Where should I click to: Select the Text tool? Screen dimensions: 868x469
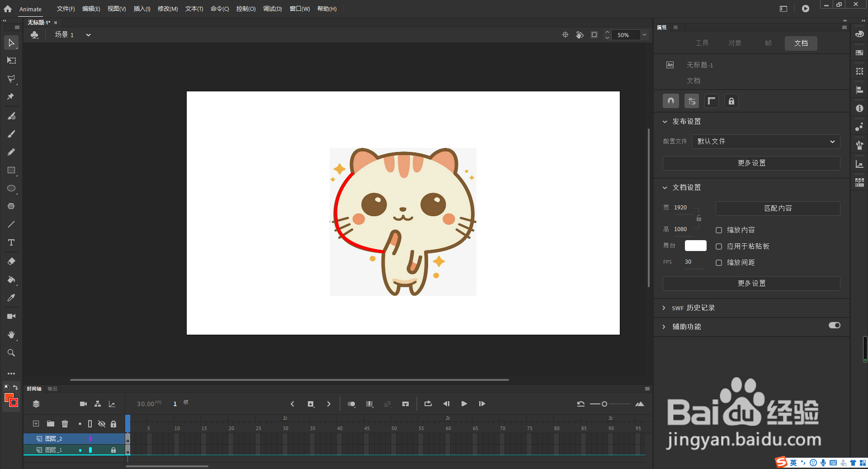11,242
